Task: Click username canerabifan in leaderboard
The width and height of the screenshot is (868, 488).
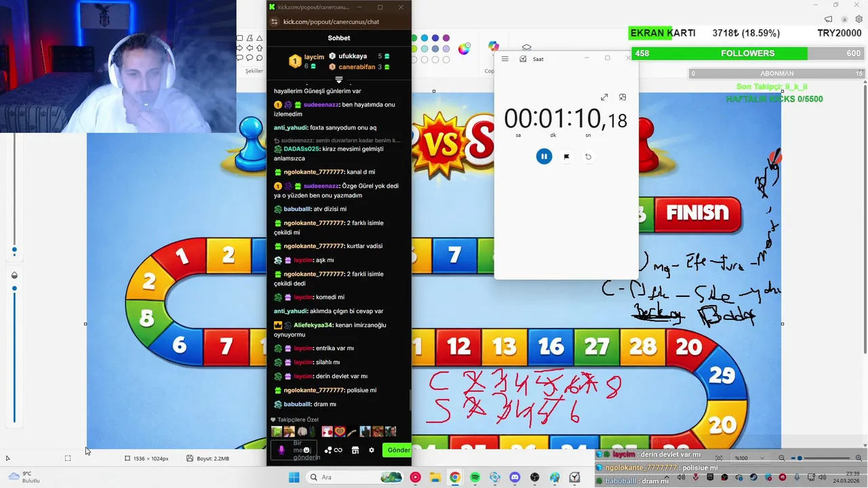Action: 357,67
